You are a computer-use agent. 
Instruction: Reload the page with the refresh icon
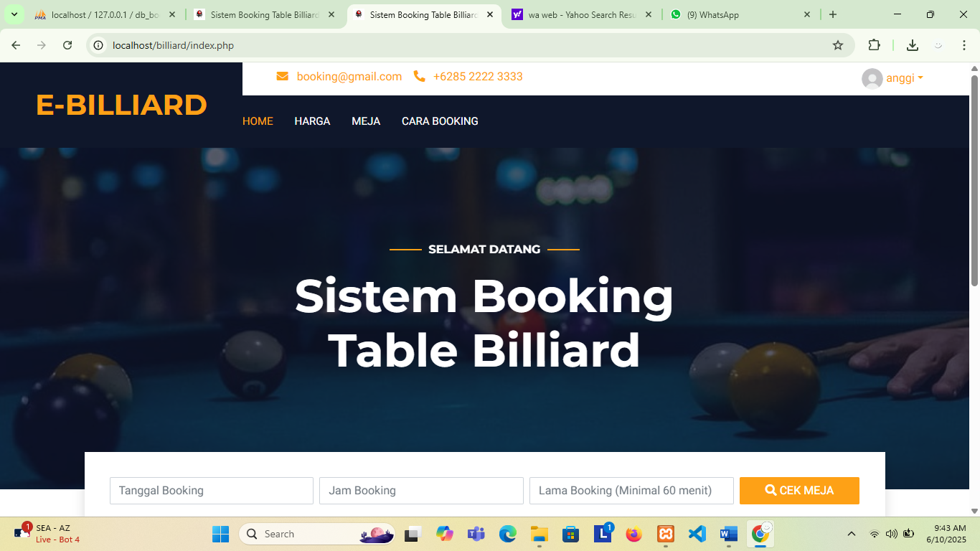pyautogui.click(x=67, y=45)
